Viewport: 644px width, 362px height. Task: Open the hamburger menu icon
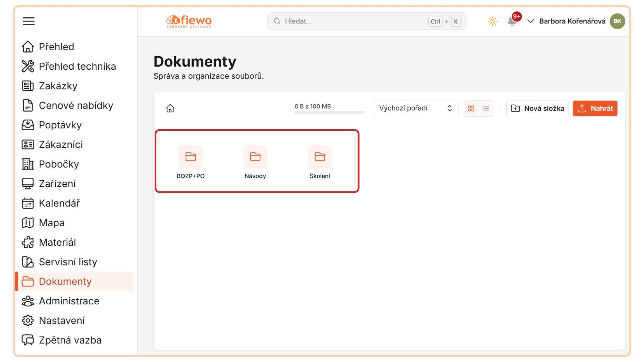29,21
